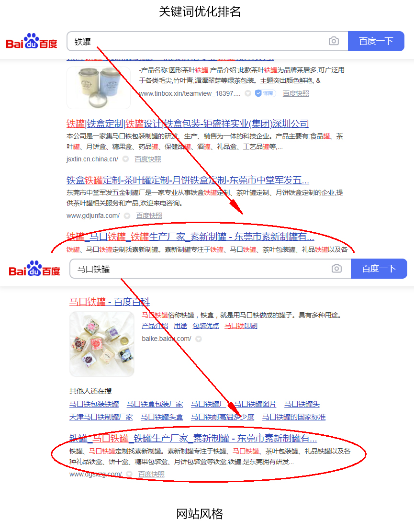Open the dropdown arrow next to baike.baidu.com
This screenshot has height=532, width=414.
(x=199, y=339)
